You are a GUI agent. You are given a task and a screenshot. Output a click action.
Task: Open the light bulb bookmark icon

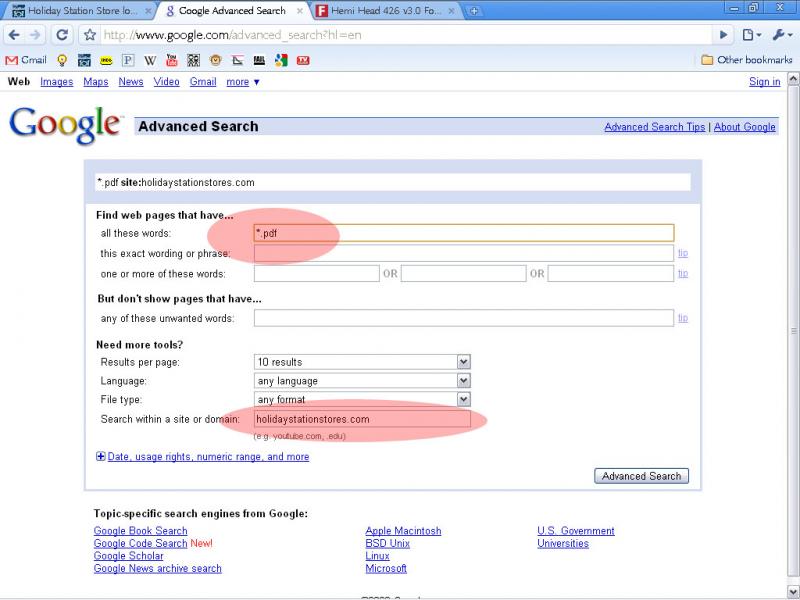pos(62,60)
